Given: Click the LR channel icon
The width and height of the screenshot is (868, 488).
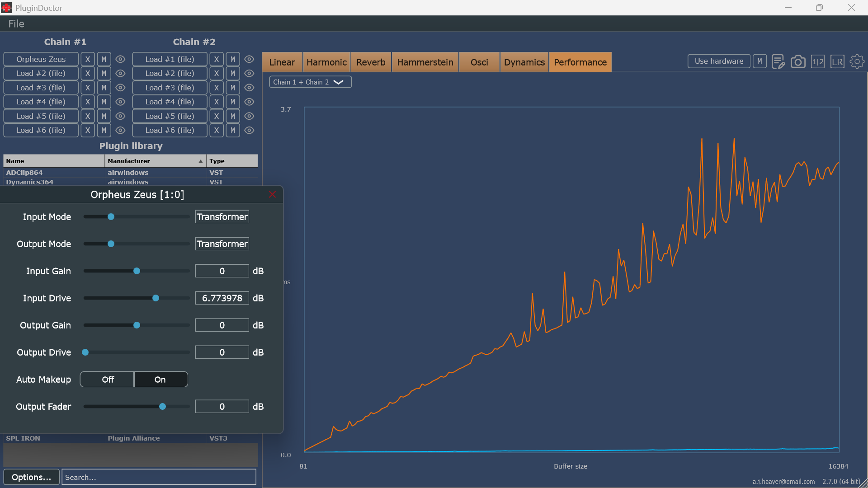Looking at the screenshot, I should click(837, 61).
